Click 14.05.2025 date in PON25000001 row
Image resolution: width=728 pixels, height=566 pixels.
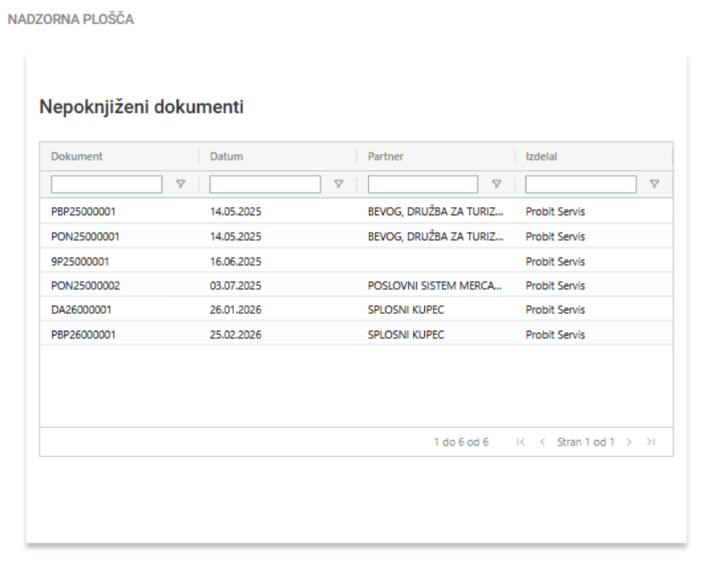[235, 237]
